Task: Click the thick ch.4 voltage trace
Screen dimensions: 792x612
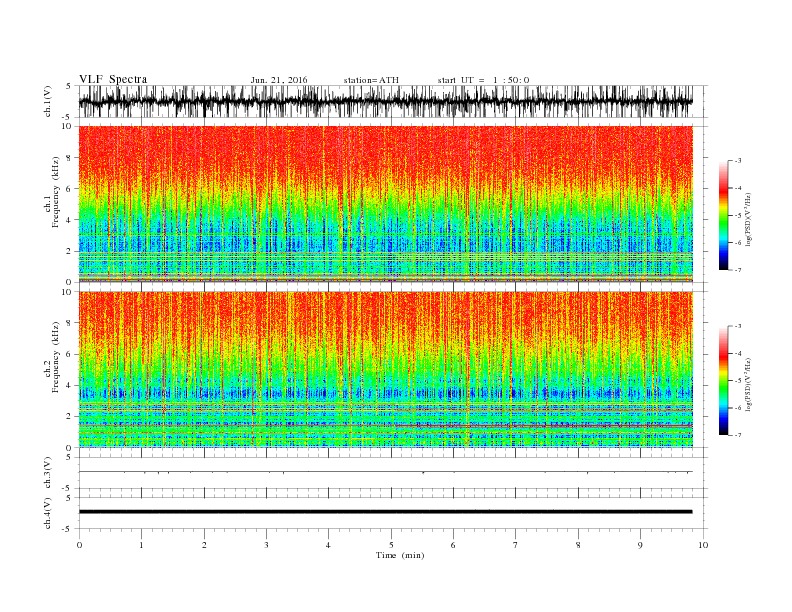Action: 385,512
